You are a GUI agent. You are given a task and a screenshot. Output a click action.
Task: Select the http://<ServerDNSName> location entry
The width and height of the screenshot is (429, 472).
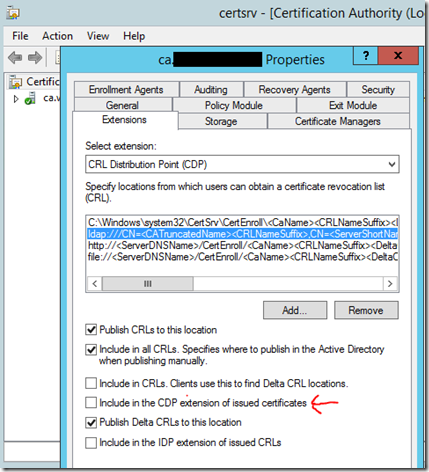point(242,246)
